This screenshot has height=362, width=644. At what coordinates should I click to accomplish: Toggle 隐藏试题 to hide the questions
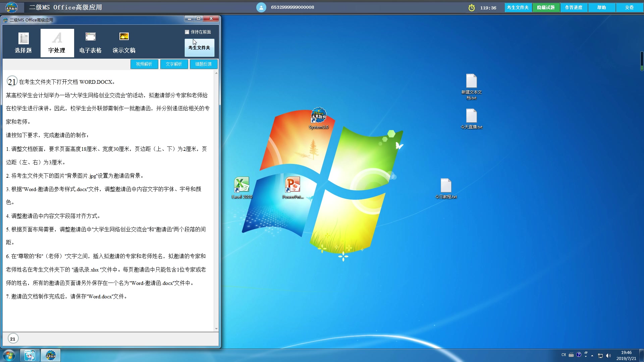pos(546,7)
